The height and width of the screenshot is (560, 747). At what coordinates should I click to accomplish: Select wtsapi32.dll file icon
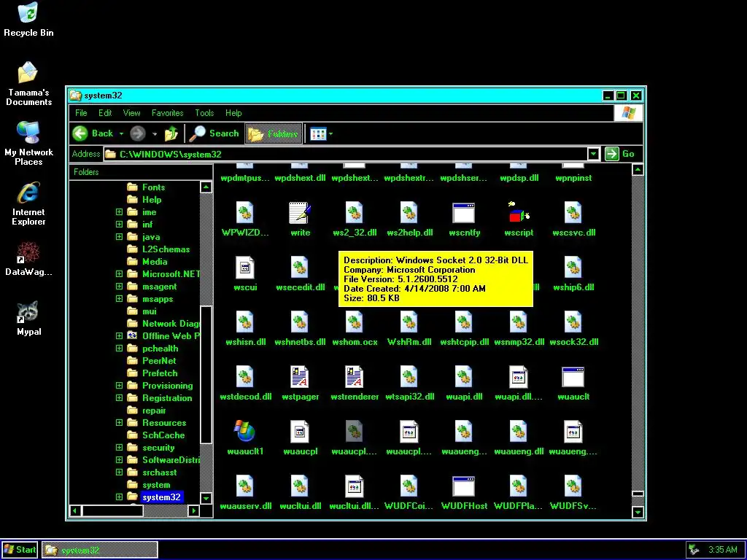pyautogui.click(x=409, y=377)
